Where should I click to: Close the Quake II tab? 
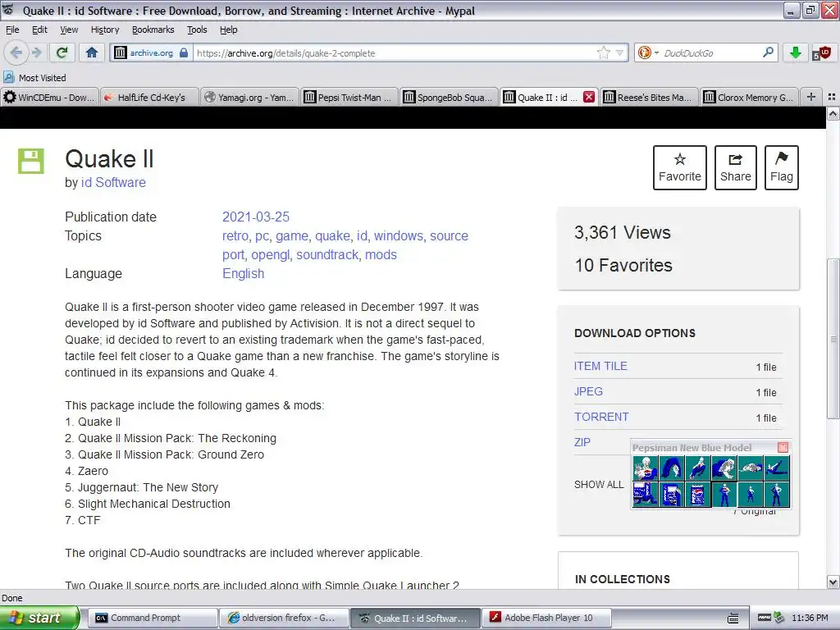coord(589,97)
